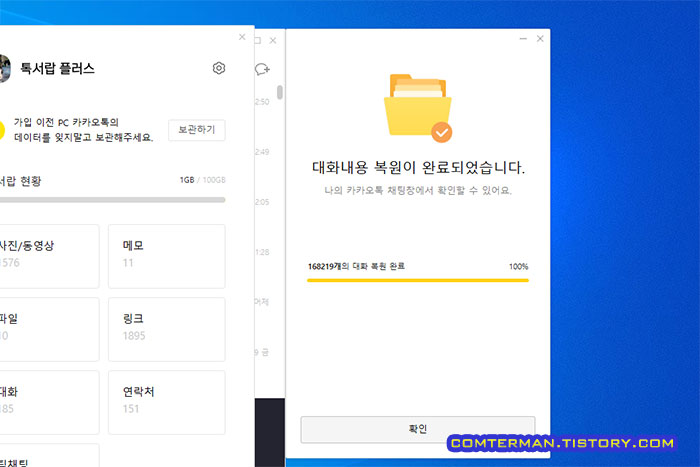
Task: Click the yellow restore progress bar
Action: point(418,280)
